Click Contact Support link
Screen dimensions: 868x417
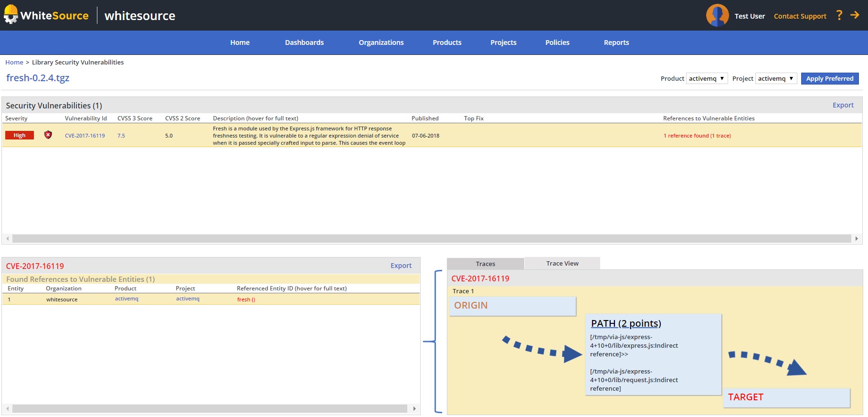pos(800,16)
